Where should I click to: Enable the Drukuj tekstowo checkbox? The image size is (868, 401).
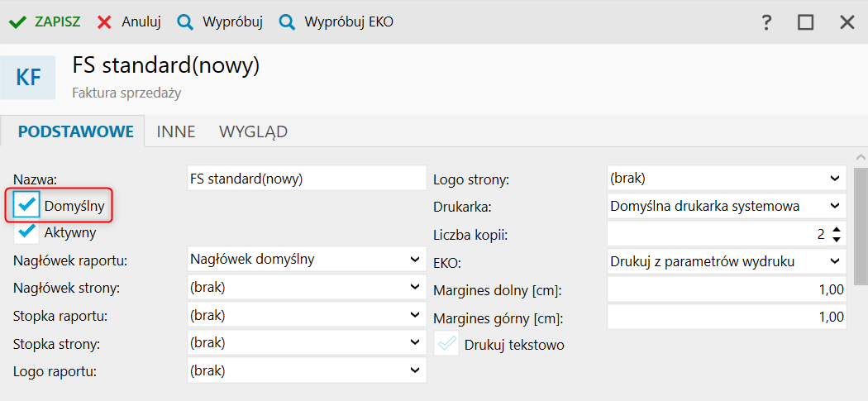click(x=447, y=344)
